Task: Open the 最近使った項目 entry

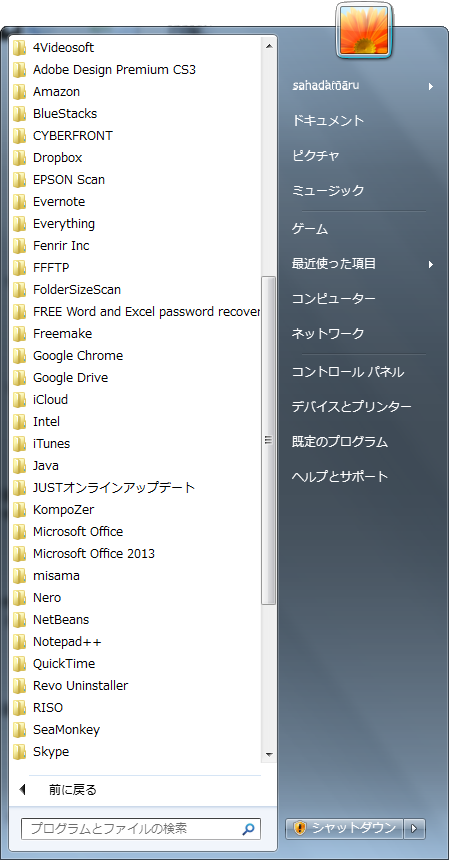Action: pyautogui.click(x=333, y=264)
